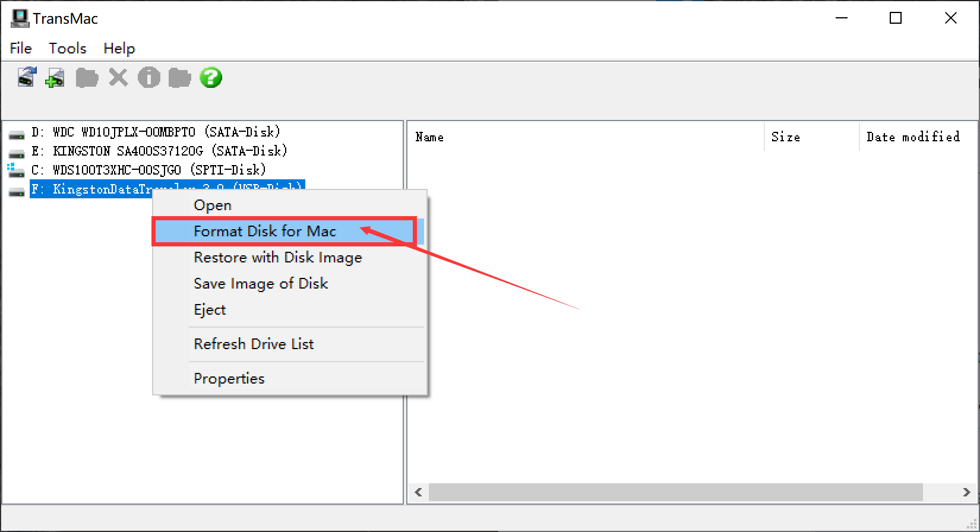Click the TransMac app icon in title bar

point(20,18)
